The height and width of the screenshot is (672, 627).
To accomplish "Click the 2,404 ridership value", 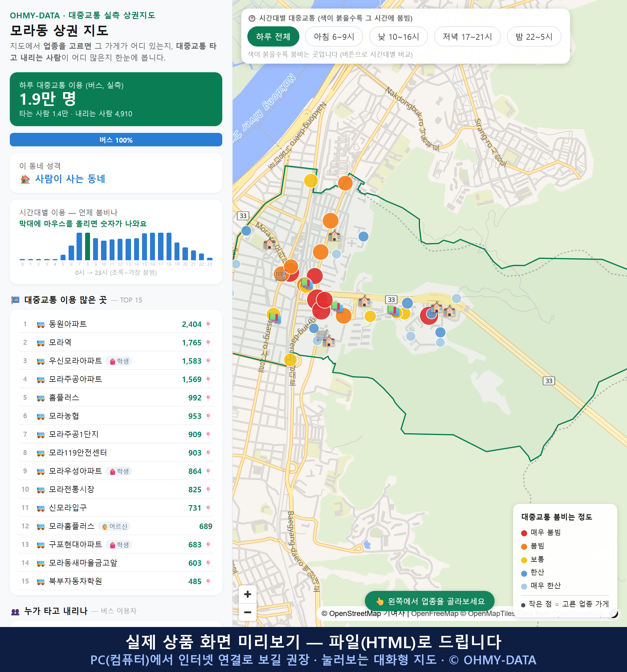I will point(192,325).
